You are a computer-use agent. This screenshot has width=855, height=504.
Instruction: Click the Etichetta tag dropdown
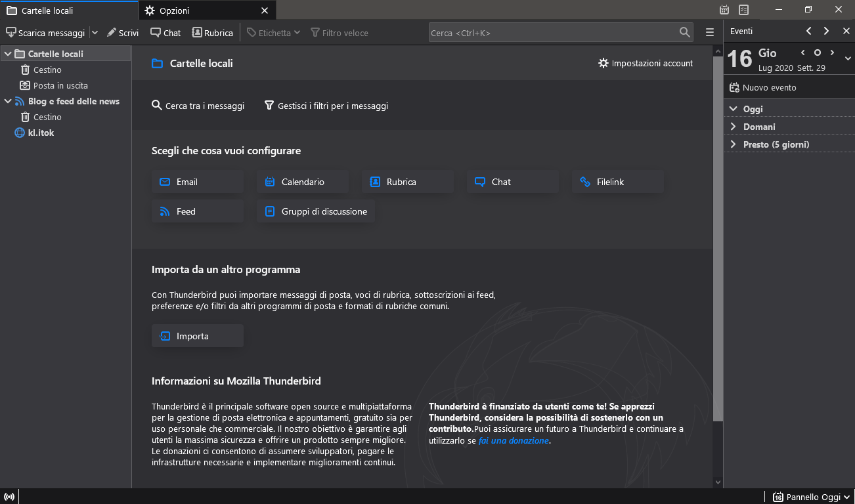(x=274, y=33)
